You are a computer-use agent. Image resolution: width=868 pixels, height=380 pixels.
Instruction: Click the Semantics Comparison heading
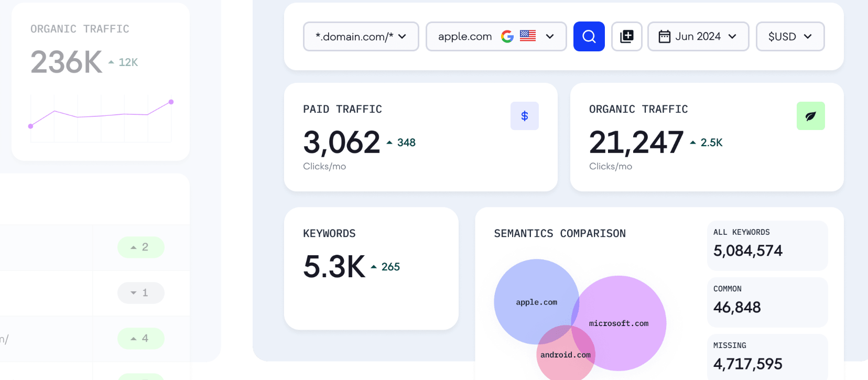[560, 233]
